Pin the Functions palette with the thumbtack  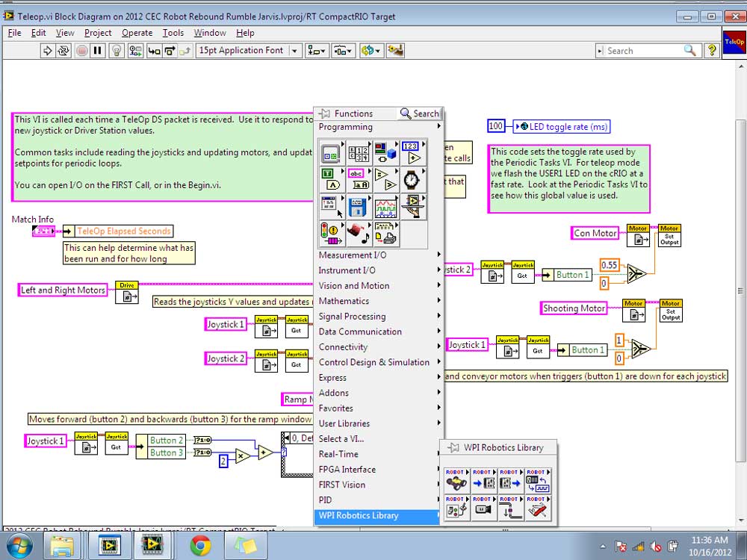(324, 113)
